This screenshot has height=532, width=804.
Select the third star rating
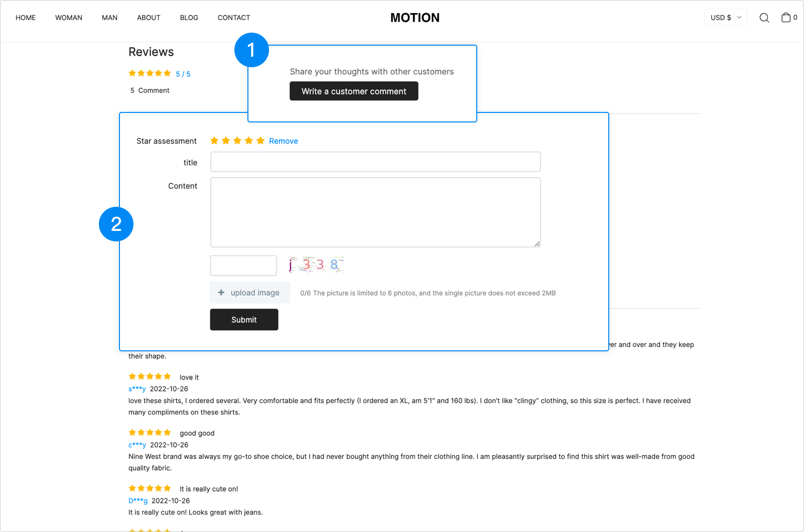tap(237, 141)
